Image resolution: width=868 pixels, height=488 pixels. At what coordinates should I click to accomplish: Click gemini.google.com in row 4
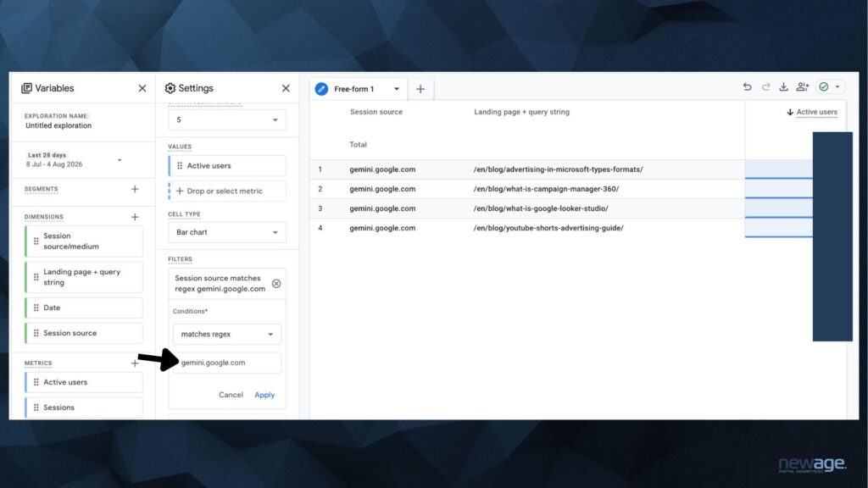tap(382, 228)
